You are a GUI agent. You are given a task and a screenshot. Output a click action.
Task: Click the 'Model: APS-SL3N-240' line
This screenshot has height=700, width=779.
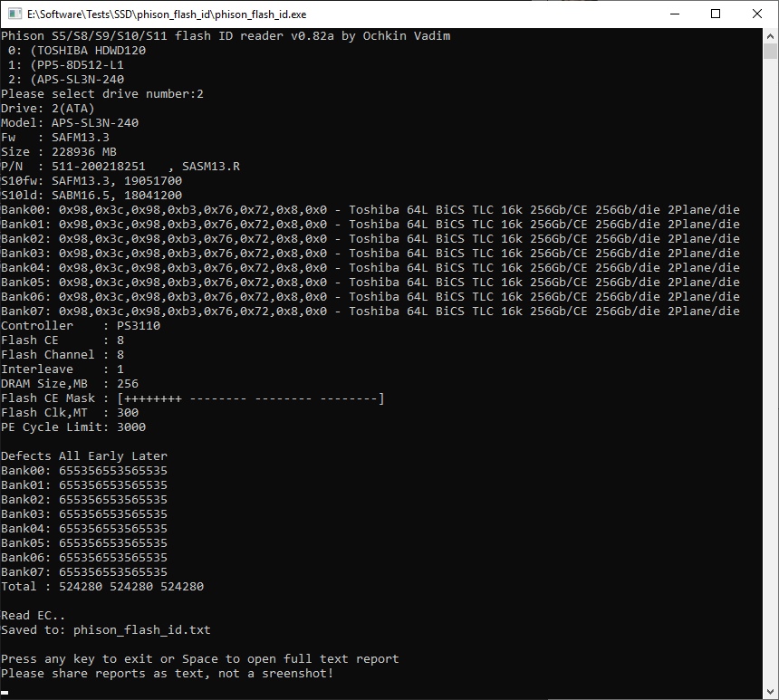click(70, 123)
